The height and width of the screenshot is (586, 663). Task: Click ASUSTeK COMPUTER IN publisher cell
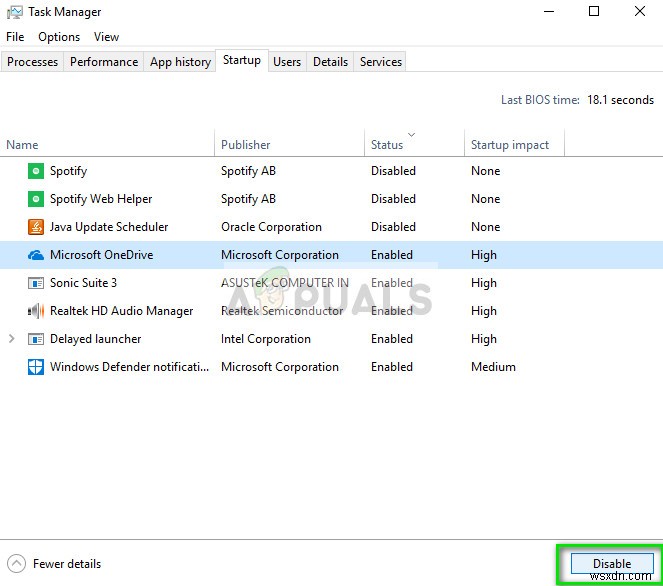pyautogui.click(x=285, y=283)
